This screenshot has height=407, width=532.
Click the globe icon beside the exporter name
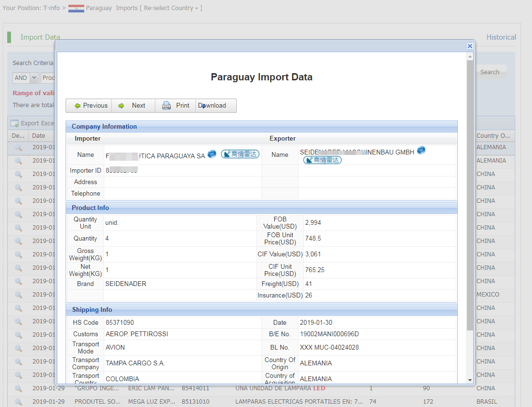421,151
